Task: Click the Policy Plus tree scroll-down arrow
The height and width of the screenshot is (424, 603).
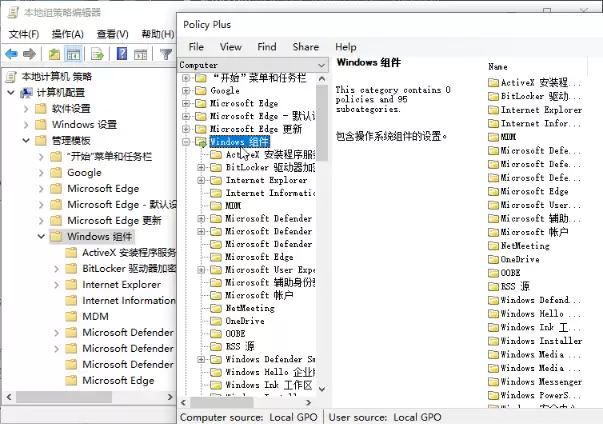Action: click(x=322, y=389)
